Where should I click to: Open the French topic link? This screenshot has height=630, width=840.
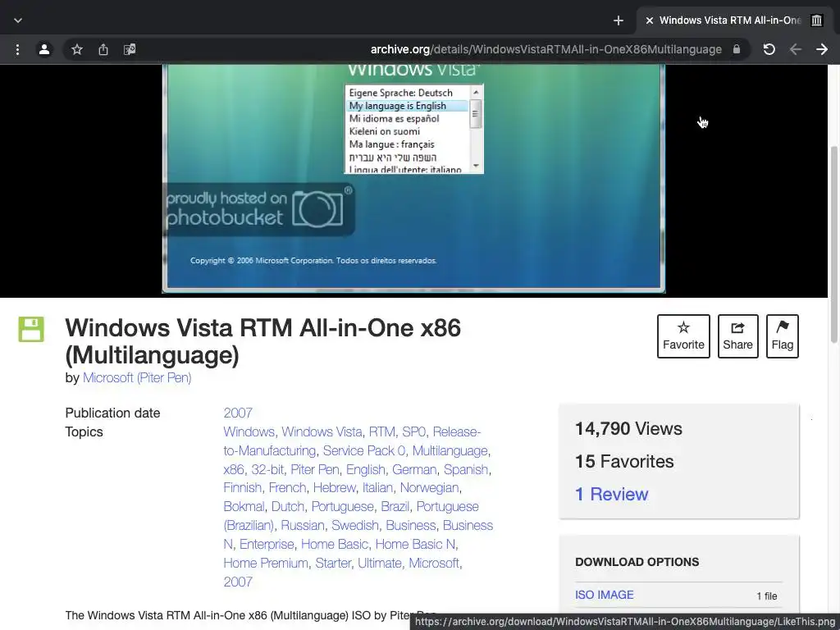(x=287, y=487)
